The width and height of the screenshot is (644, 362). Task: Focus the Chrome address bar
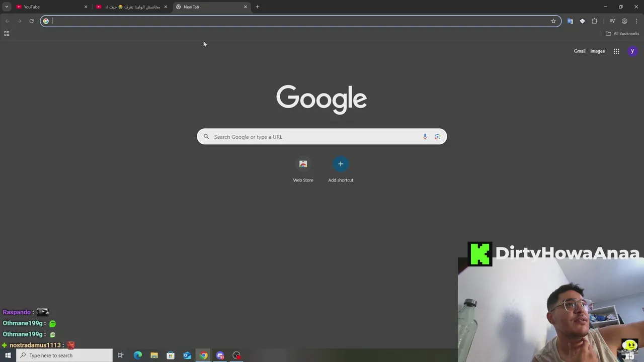pyautogui.click(x=300, y=21)
